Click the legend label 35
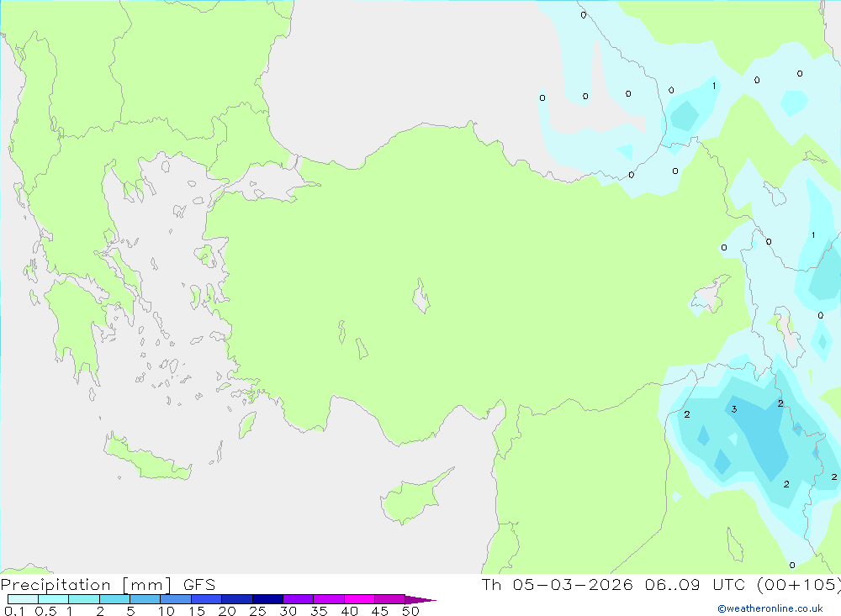This screenshot has height=616, width=841. 319,611
